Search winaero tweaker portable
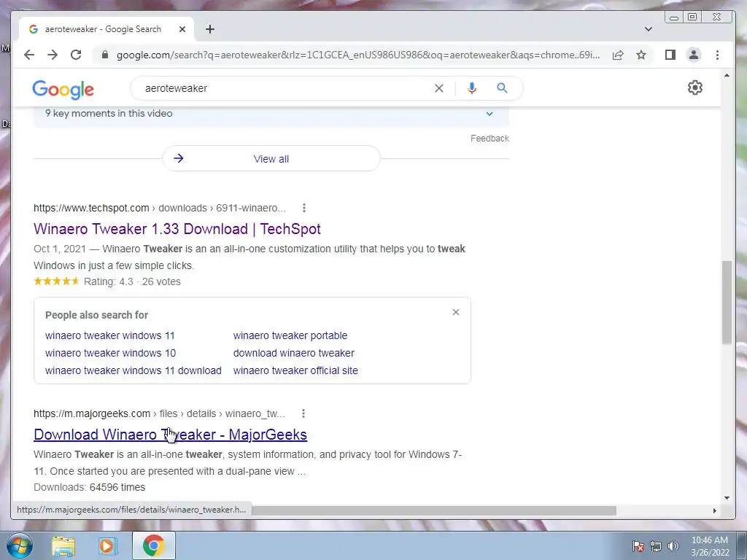The image size is (747, 560). pyautogui.click(x=290, y=335)
